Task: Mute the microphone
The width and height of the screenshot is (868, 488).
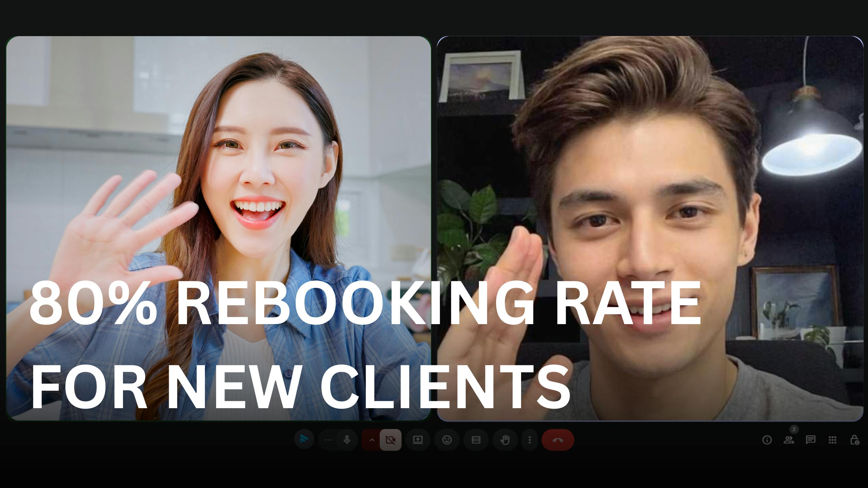Action: tap(347, 440)
